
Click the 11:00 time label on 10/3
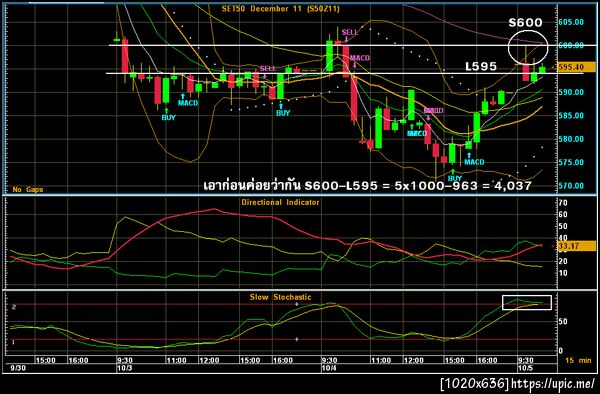176,361
